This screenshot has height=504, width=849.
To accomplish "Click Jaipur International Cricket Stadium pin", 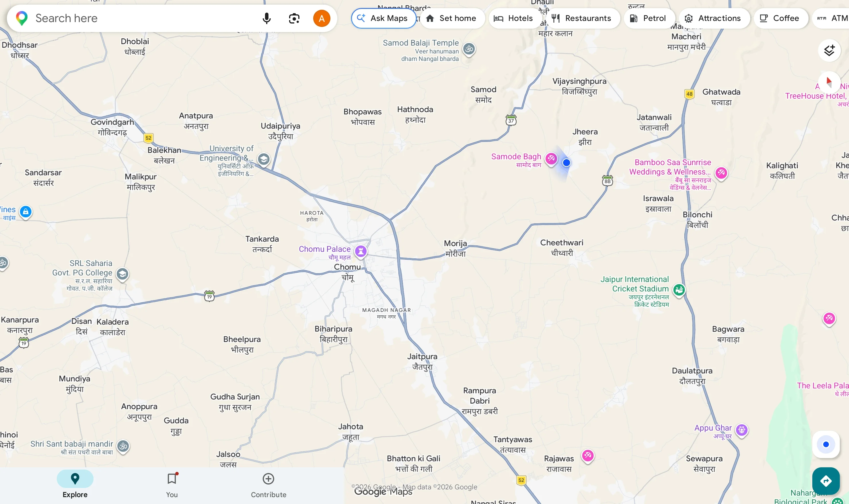I will [x=679, y=290].
